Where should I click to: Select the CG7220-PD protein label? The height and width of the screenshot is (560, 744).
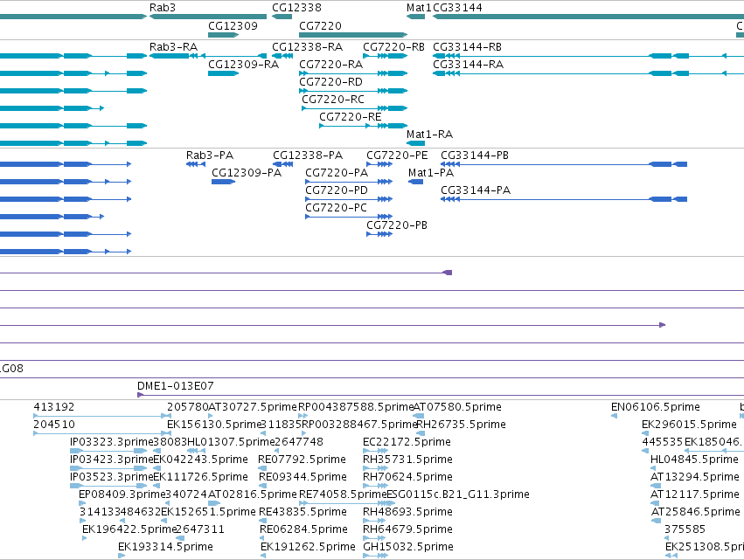pyautogui.click(x=337, y=190)
